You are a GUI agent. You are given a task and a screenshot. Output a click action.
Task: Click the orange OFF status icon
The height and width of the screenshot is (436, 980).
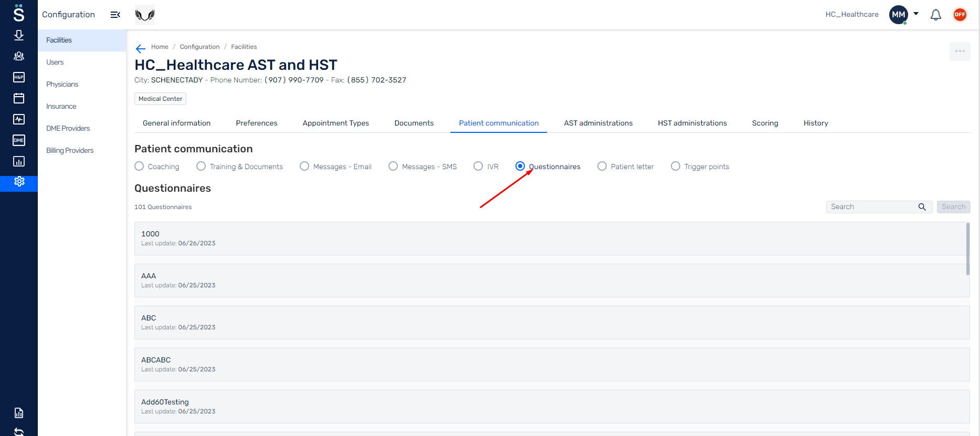(x=960, y=15)
